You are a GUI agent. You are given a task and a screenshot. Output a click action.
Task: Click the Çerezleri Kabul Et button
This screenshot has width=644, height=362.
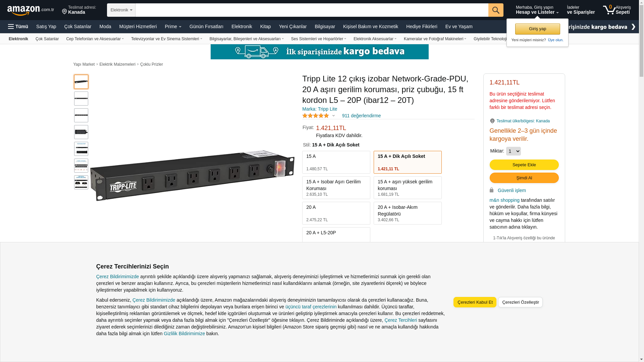(x=475, y=302)
